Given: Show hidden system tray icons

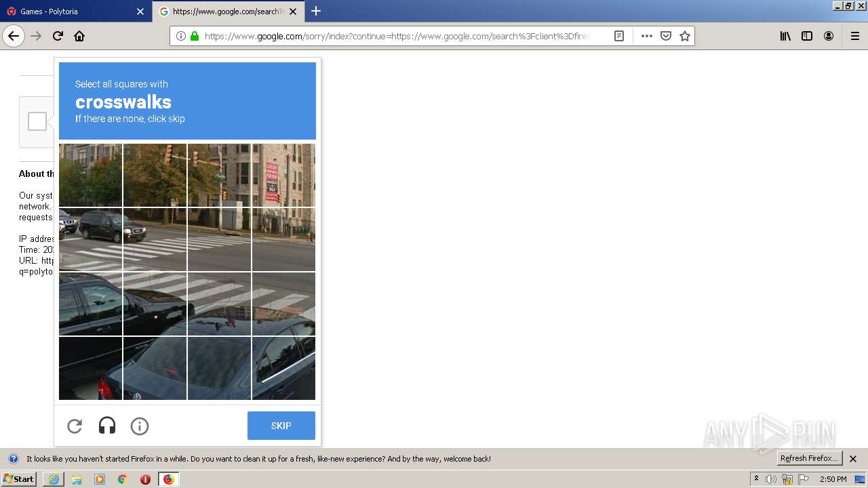Looking at the screenshot, I should (x=757, y=479).
